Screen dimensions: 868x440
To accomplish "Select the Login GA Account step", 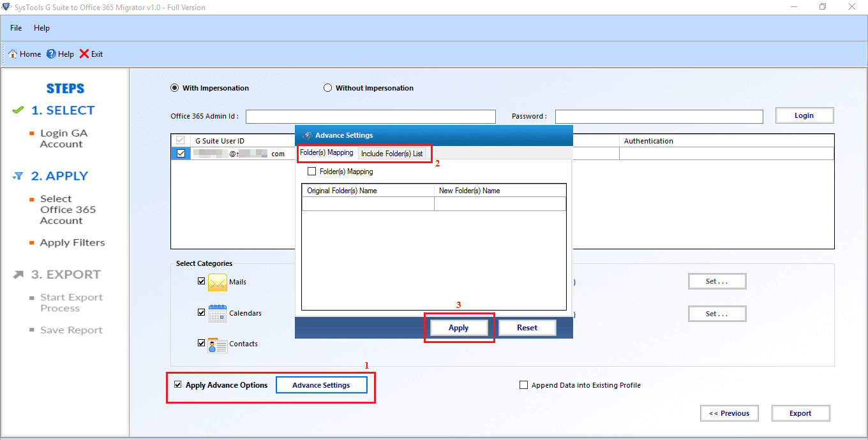I will [64, 139].
